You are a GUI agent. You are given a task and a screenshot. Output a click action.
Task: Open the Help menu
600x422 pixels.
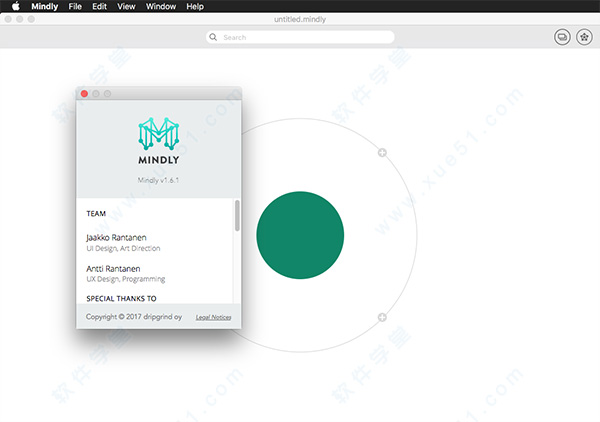click(x=195, y=7)
